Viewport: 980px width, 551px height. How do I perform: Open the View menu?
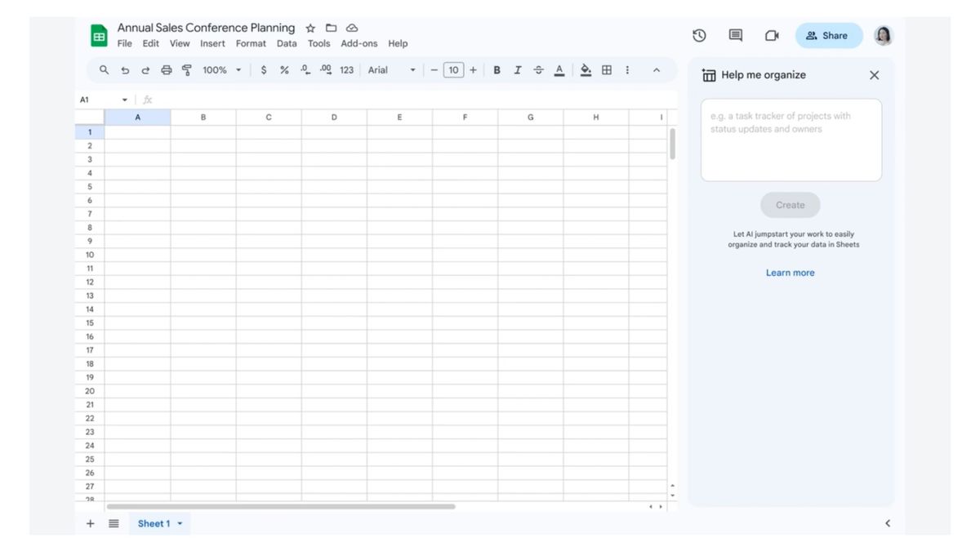click(x=180, y=43)
